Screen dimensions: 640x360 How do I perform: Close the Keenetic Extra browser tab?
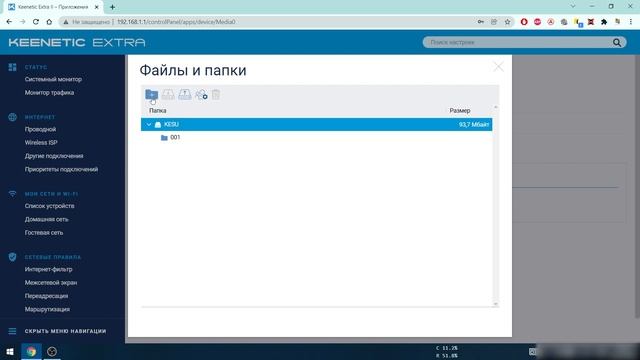pyautogui.click(x=97, y=7)
